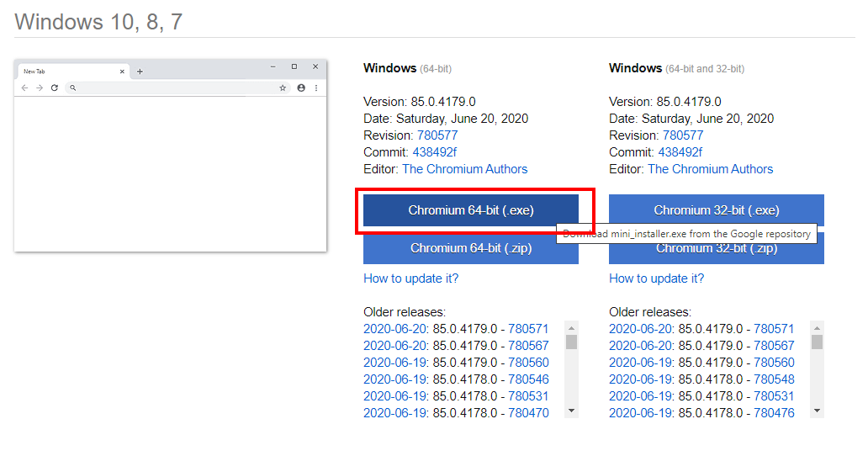
Task: Open revision 780531 in the 64-bit older releases
Action: (528, 396)
